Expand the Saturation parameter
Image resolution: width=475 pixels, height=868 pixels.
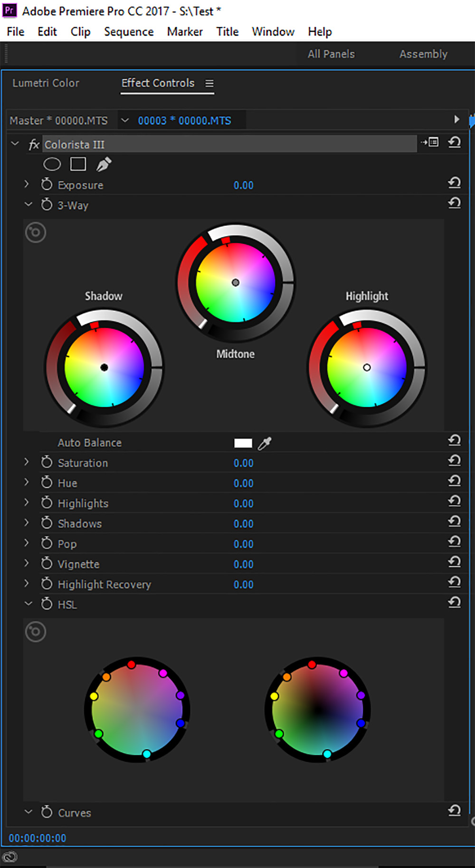27,462
